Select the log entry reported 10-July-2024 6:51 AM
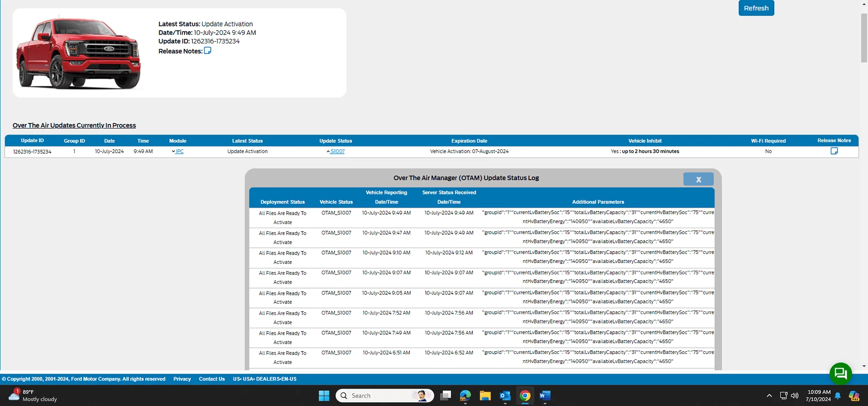The width and height of the screenshot is (868, 406). pos(482,358)
